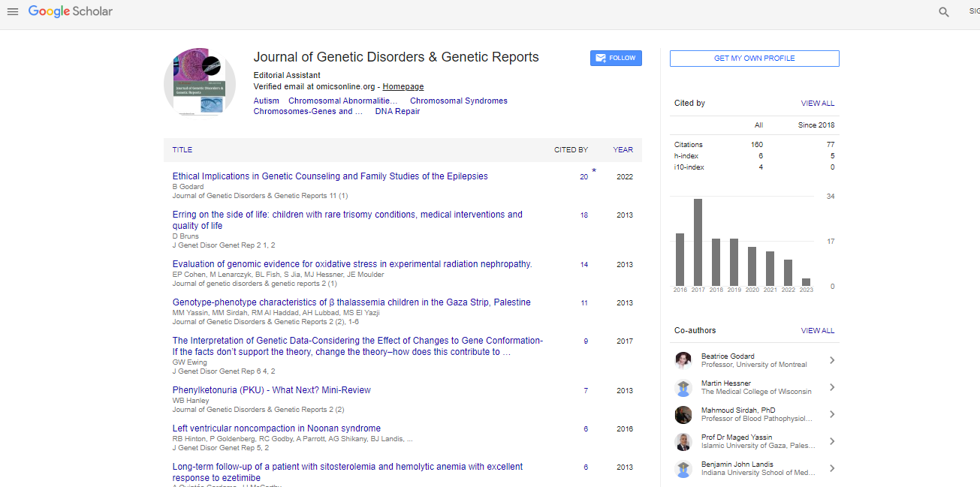980x487 pixels.
Task: Click the Citations row label
Action: (x=689, y=145)
